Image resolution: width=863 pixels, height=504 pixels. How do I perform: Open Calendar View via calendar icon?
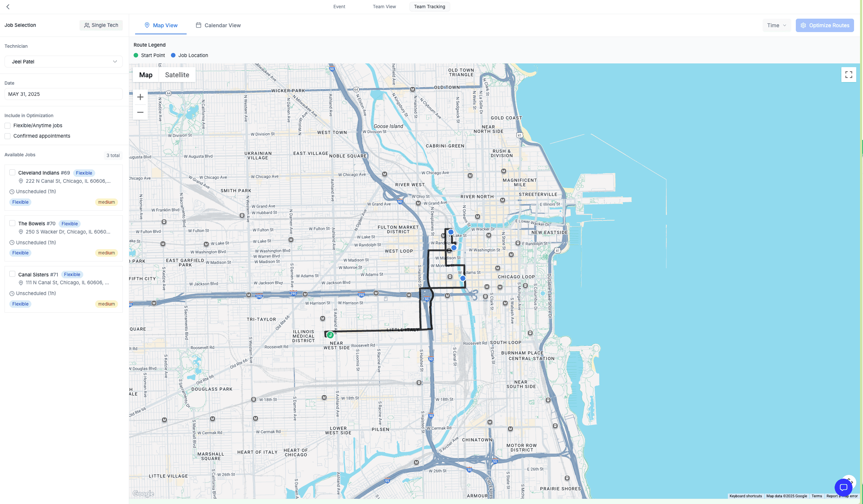(199, 25)
